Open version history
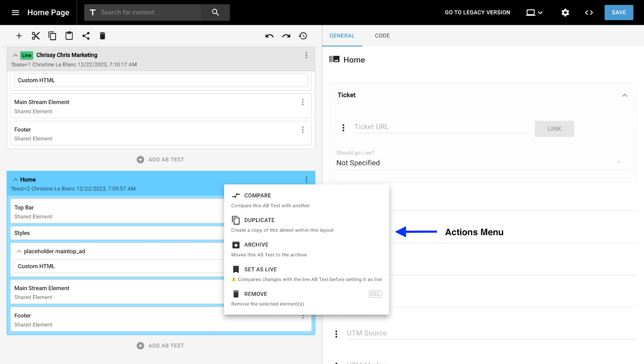Image resolution: width=644 pixels, height=364 pixels. (x=303, y=35)
